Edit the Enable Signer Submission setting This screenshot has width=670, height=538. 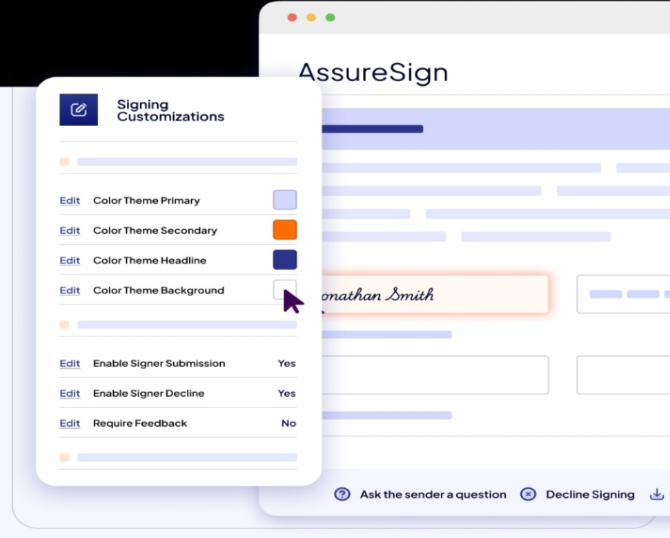pyautogui.click(x=70, y=363)
